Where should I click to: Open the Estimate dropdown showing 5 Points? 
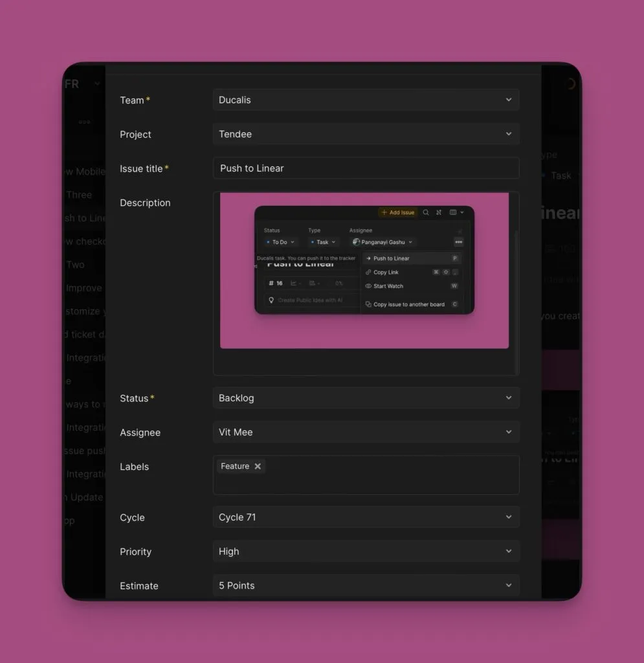coord(366,585)
